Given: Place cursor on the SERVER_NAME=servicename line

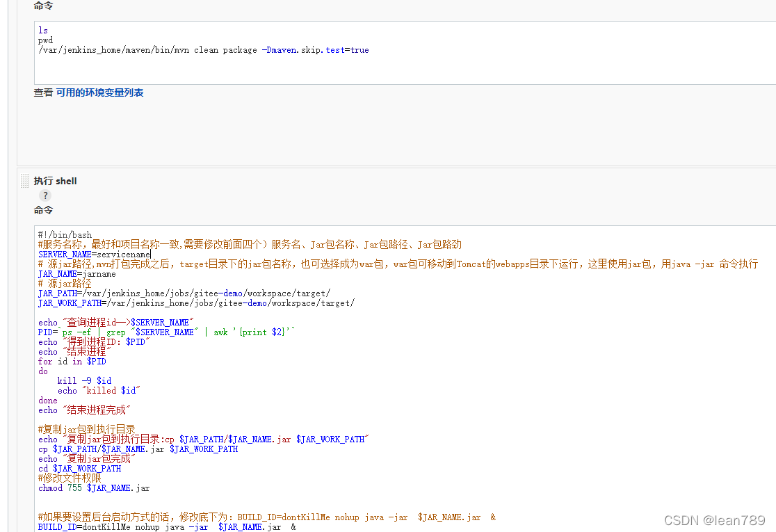Looking at the screenshot, I should coord(94,255).
